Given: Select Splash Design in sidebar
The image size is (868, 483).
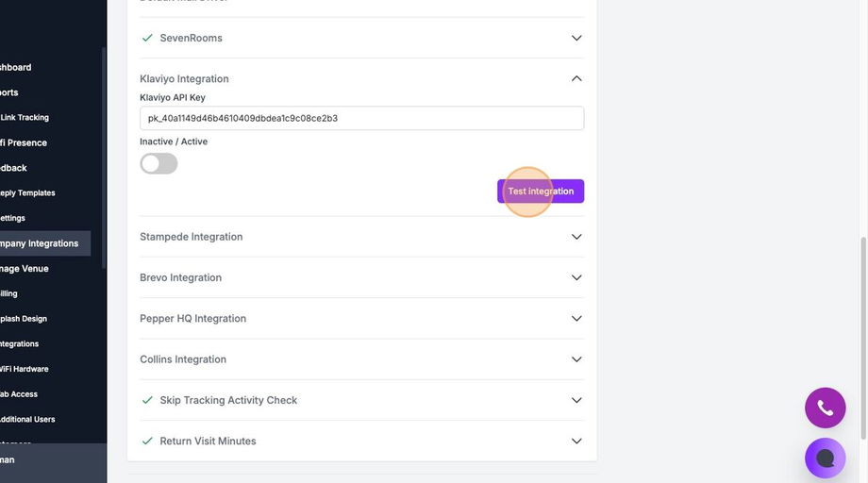Looking at the screenshot, I should (23, 319).
